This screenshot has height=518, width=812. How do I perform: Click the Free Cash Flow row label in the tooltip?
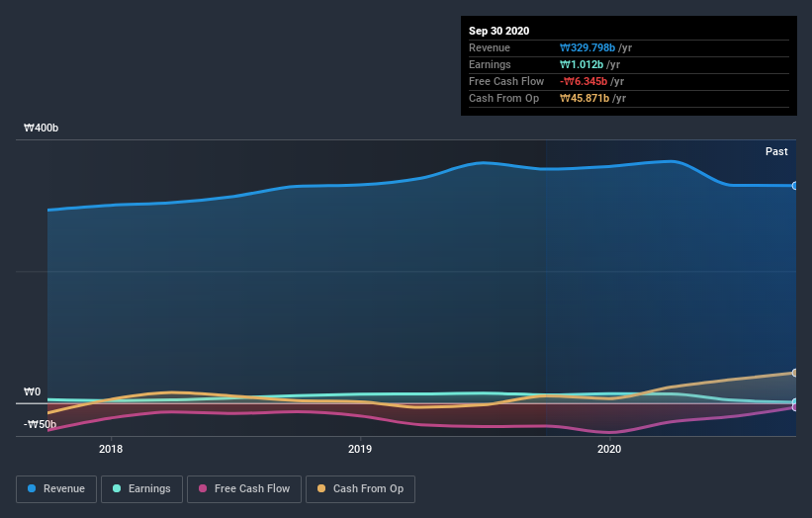click(506, 81)
